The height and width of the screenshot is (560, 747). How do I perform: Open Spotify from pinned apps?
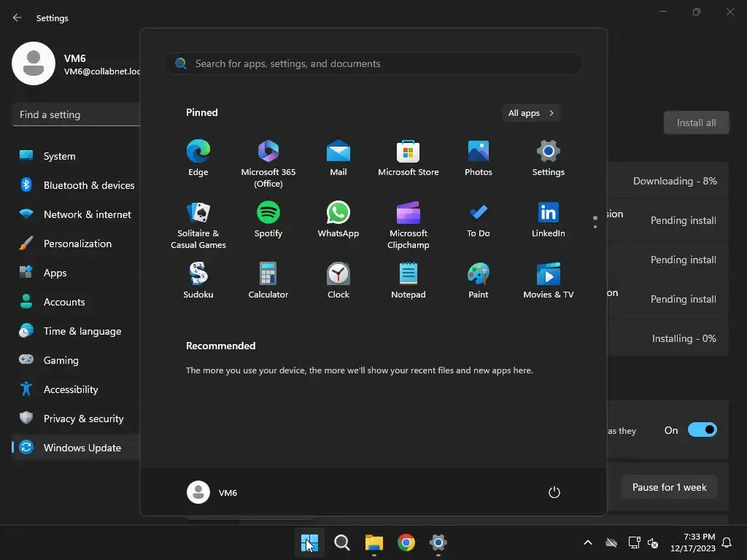pyautogui.click(x=268, y=219)
